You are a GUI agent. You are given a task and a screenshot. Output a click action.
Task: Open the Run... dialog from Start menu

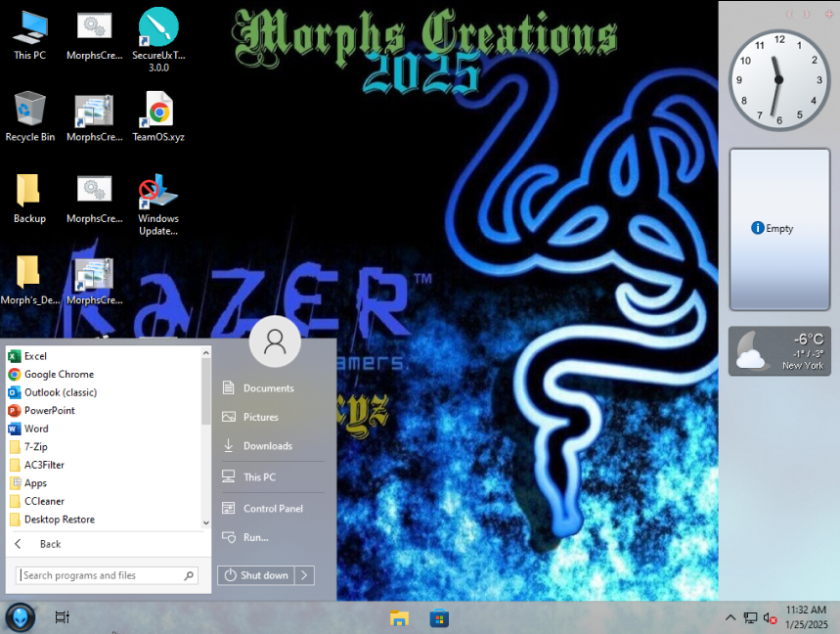click(x=273, y=537)
